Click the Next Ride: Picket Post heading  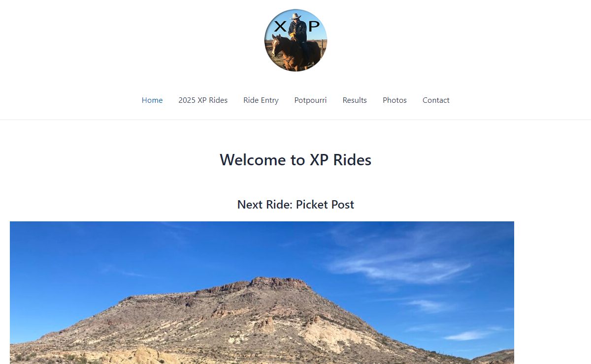pos(295,205)
